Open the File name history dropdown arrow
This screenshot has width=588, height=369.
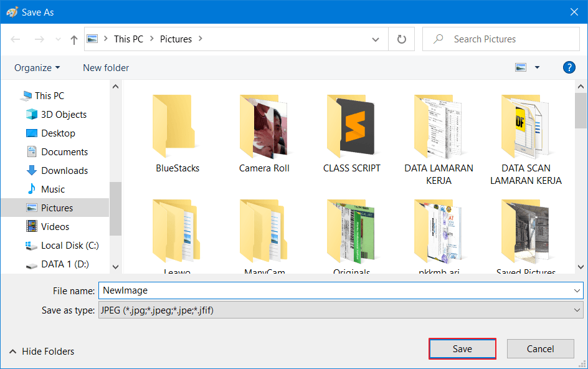pos(577,290)
